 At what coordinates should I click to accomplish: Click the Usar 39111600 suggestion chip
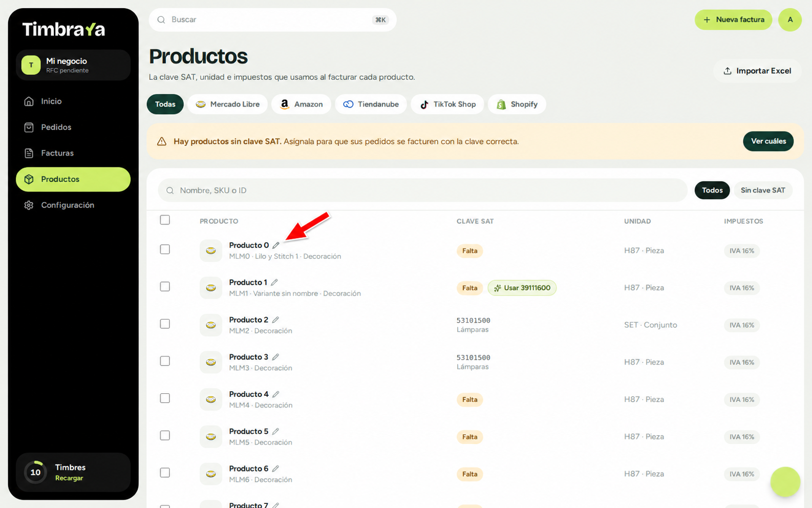pyautogui.click(x=522, y=288)
